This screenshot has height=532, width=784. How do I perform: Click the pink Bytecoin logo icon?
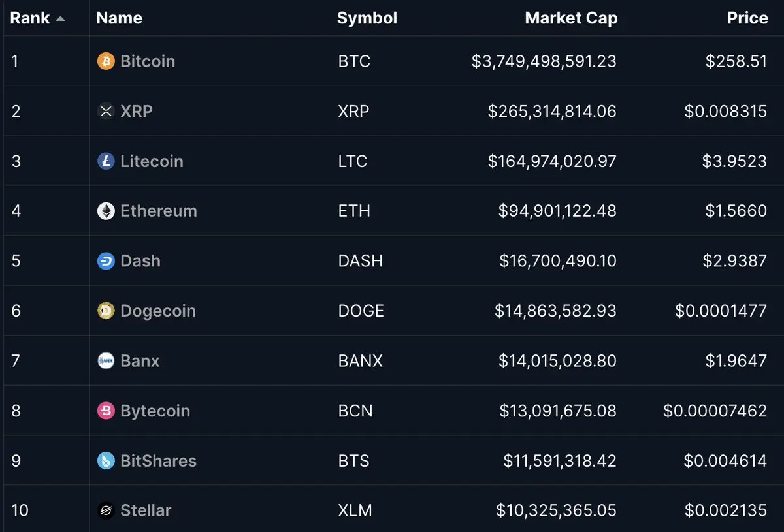coord(106,411)
